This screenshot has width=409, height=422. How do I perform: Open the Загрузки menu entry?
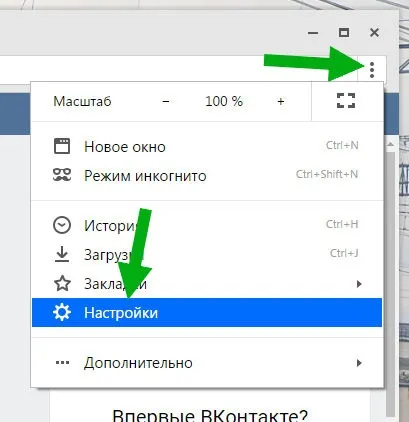click(207, 254)
